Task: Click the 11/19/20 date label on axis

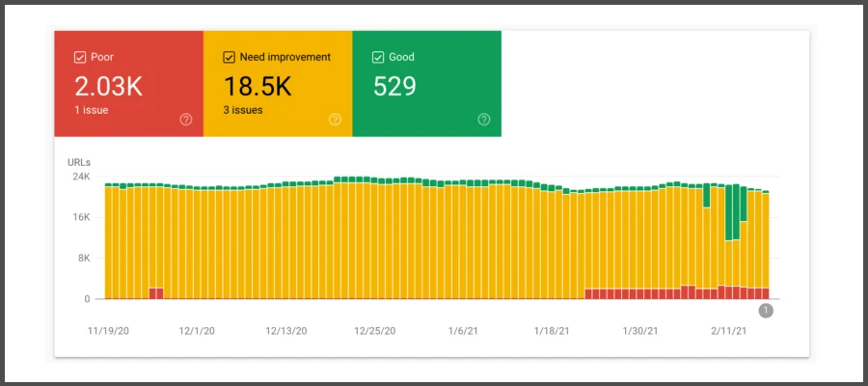Action: (108, 330)
